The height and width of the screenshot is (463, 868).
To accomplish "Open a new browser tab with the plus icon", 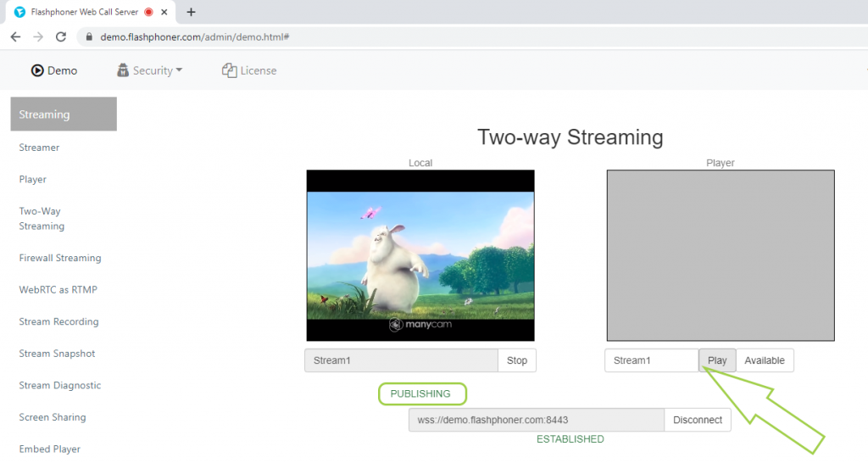I will (x=191, y=12).
